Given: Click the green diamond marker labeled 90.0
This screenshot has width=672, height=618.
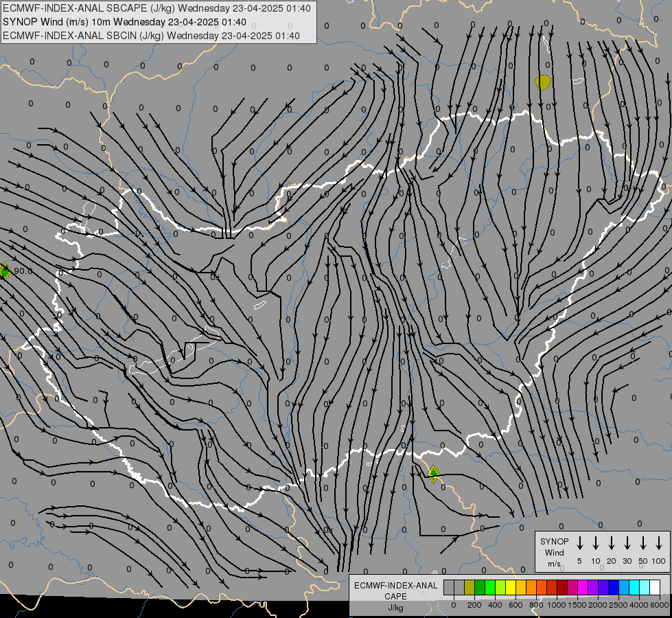Looking at the screenshot, I should [x=5, y=271].
